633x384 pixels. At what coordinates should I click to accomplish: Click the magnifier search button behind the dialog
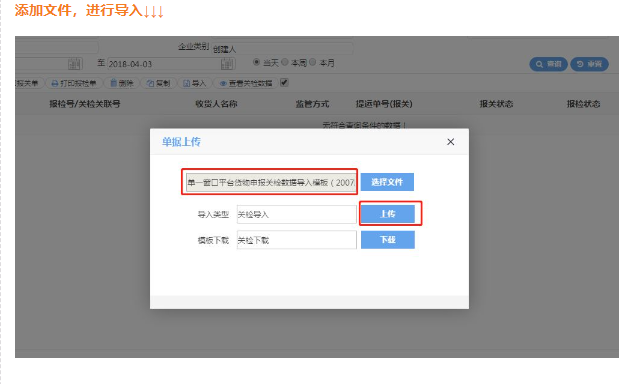[549, 64]
